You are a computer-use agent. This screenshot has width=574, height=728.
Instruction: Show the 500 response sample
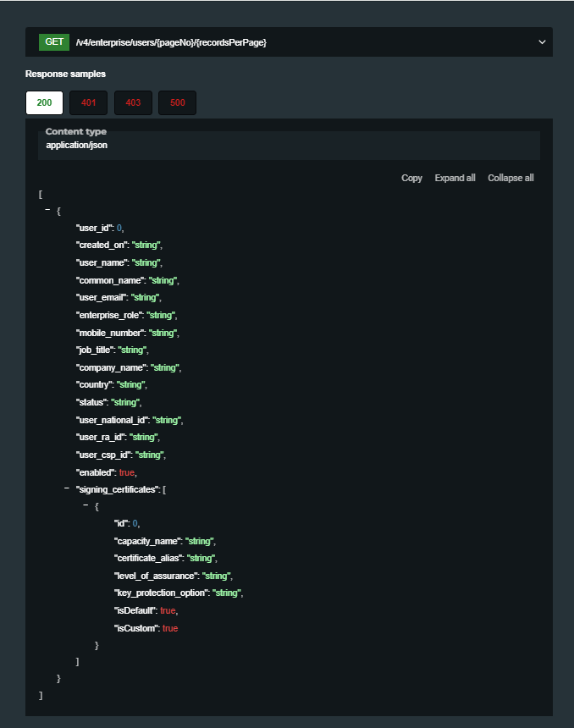pyautogui.click(x=178, y=102)
